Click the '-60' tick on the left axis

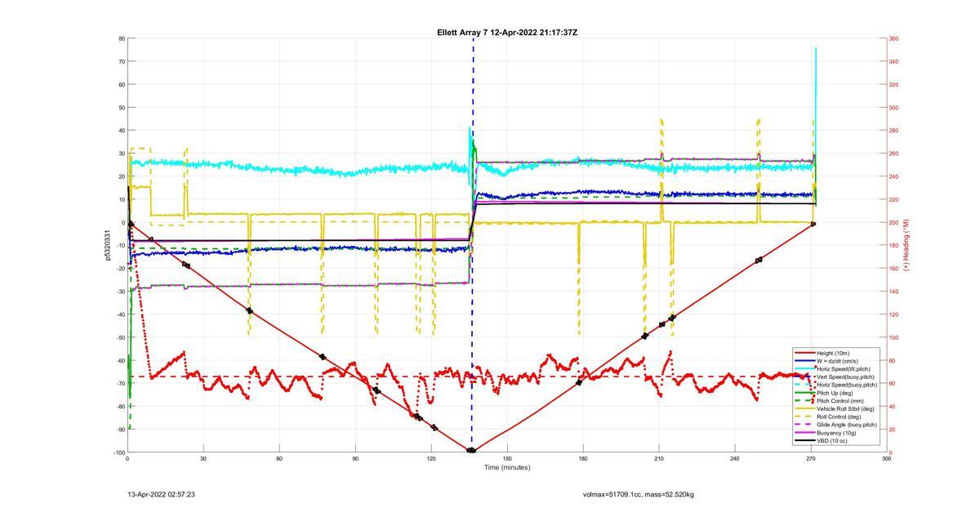click(120, 360)
